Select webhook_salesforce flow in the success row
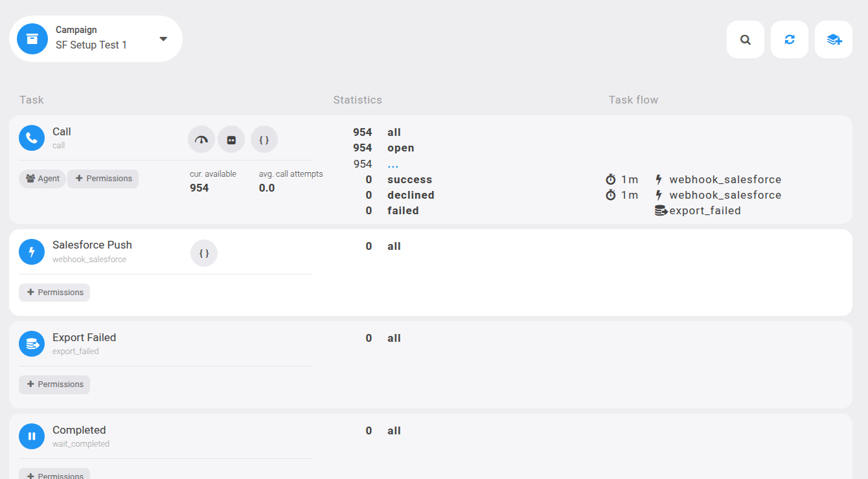This screenshot has width=868, height=479. (x=725, y=179)
